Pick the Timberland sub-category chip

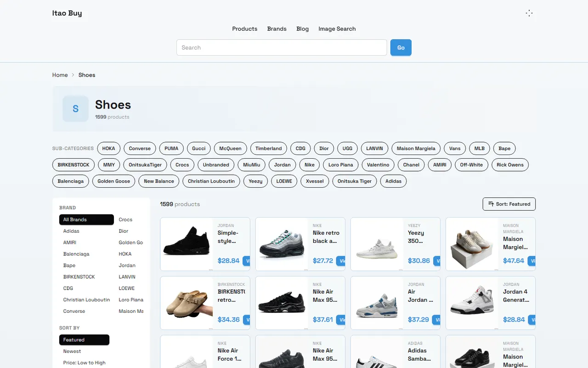(269, 149)
